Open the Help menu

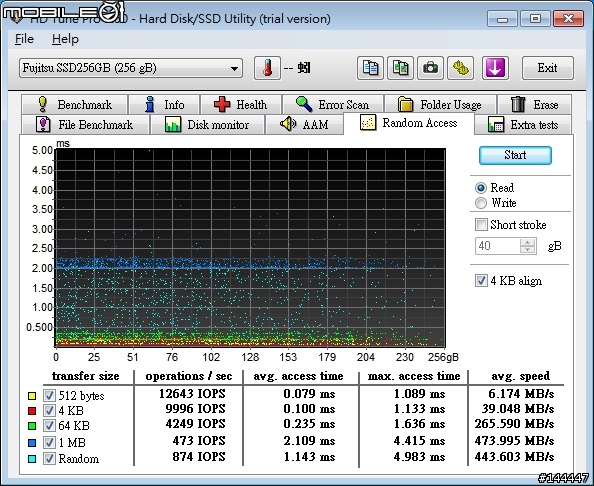pos(65,39)
